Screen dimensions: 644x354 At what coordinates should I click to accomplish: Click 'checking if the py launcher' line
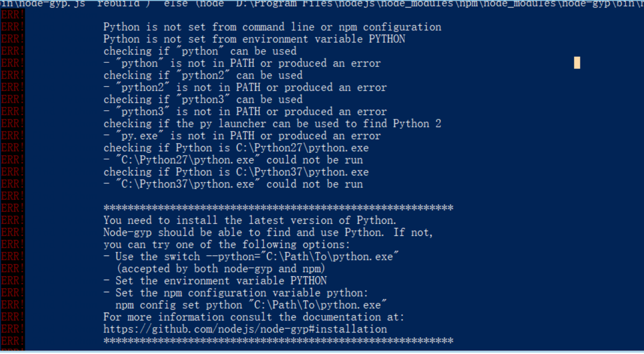pos(272,124)
